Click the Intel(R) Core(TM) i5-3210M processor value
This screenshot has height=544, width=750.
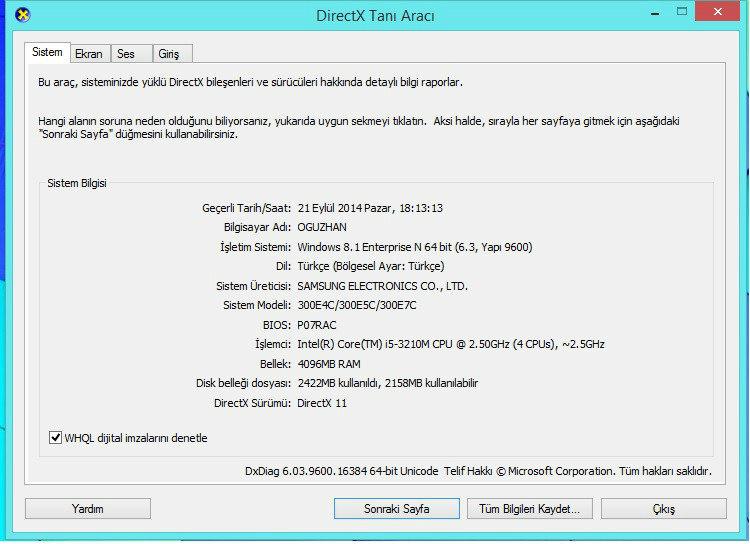click(x=451, y=344)
